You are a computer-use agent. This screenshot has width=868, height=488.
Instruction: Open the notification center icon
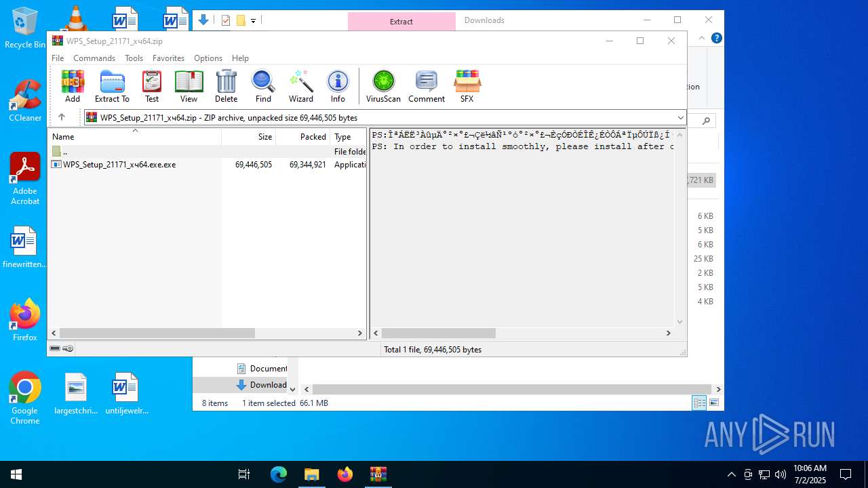pyautogui.click(x=846, y=474)
